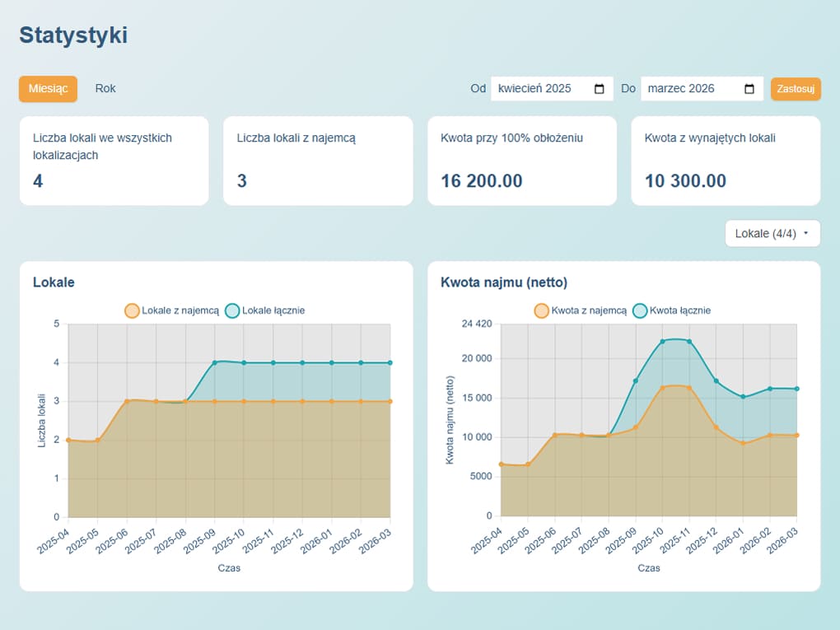This screenshot has height=630, width=840.
Task: Open calendar picker in the Od date field
Action: click(599, 89)
